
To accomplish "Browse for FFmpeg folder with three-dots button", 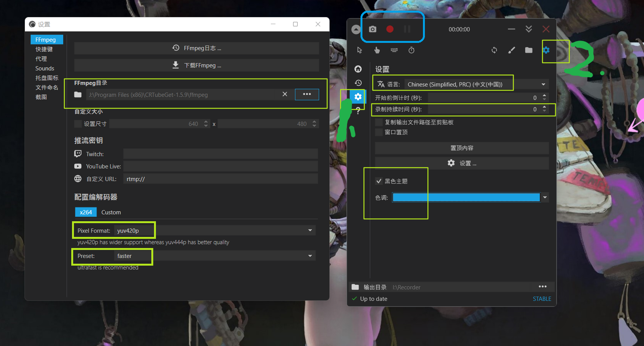I will (307, 94).
